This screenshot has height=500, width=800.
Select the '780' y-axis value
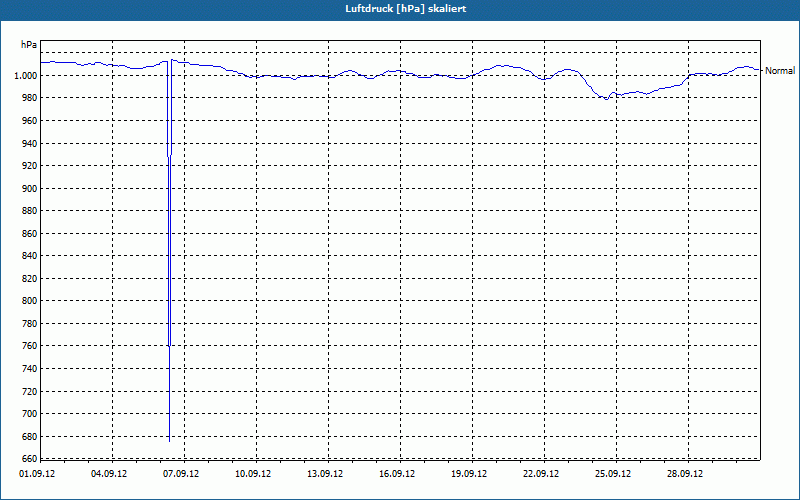click(30, 323)
